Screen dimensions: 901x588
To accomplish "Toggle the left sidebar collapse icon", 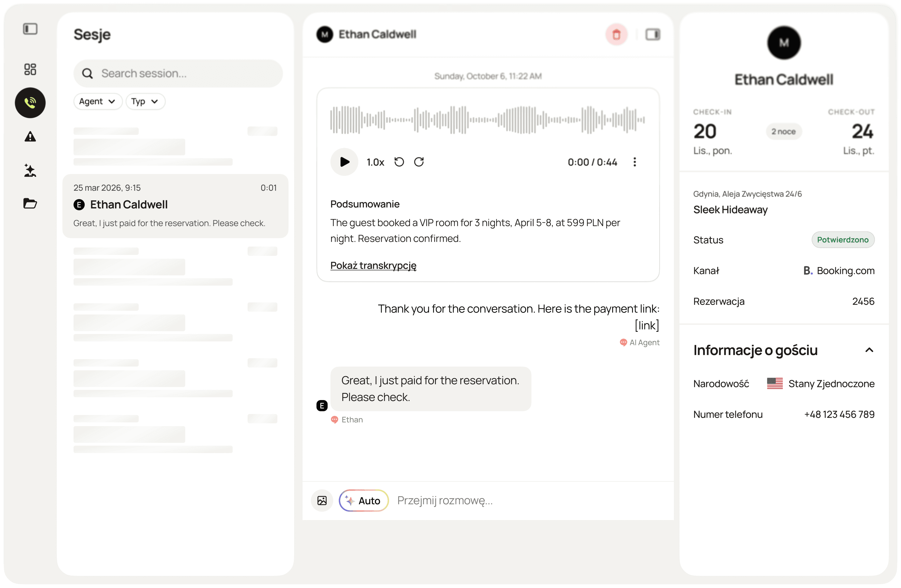I will coord(30,29).
